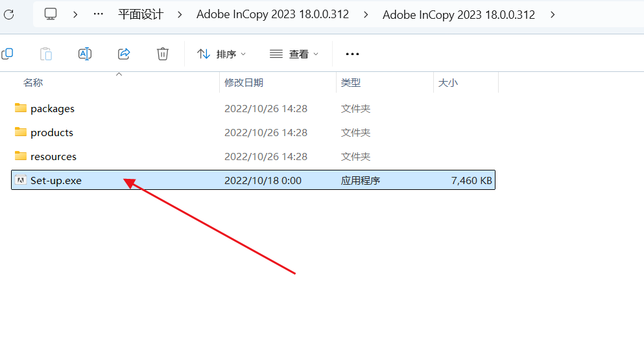Click the Set-up.exe Adobe installer icon
This screenshot has height=337, width=644.
tap(21, 180)
